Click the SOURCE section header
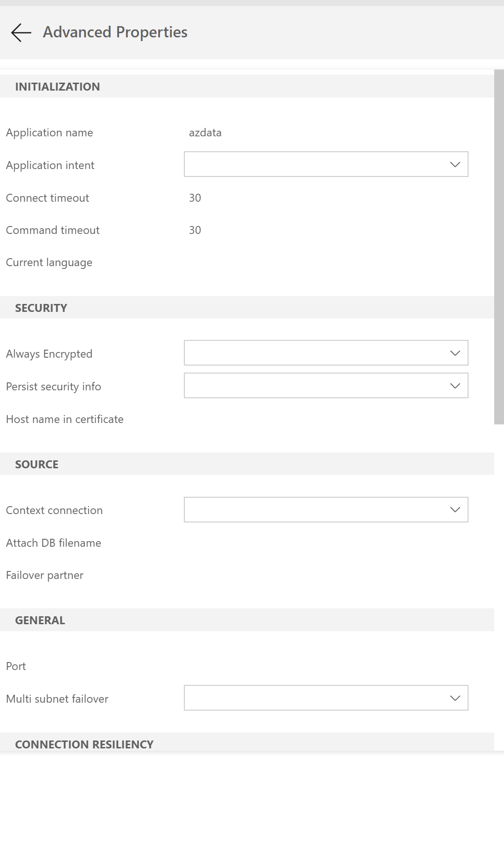 (37, 464)
